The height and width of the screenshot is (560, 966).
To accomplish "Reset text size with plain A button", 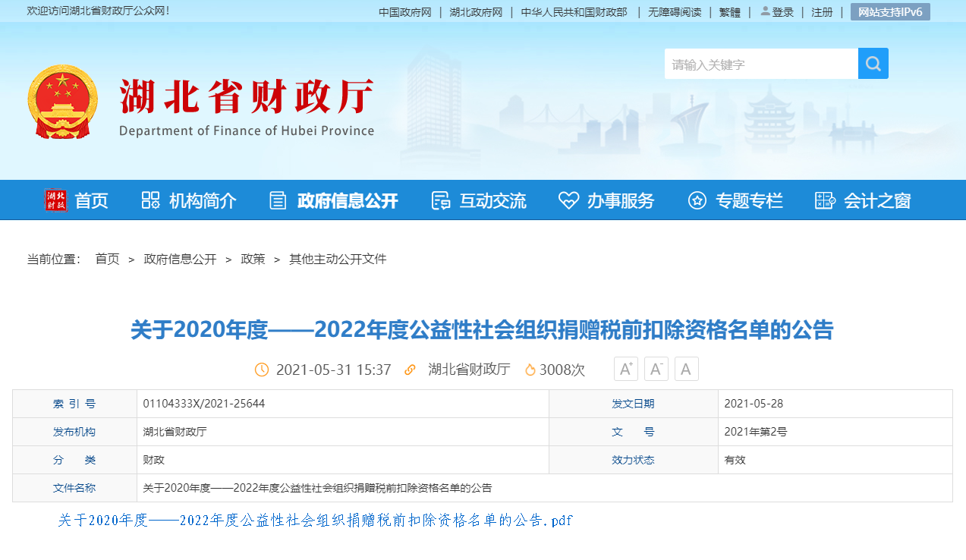I will [686, 370].
